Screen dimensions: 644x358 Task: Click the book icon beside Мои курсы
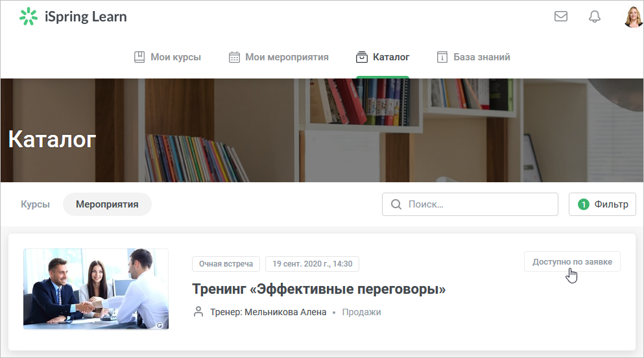[x=139, y=57]
